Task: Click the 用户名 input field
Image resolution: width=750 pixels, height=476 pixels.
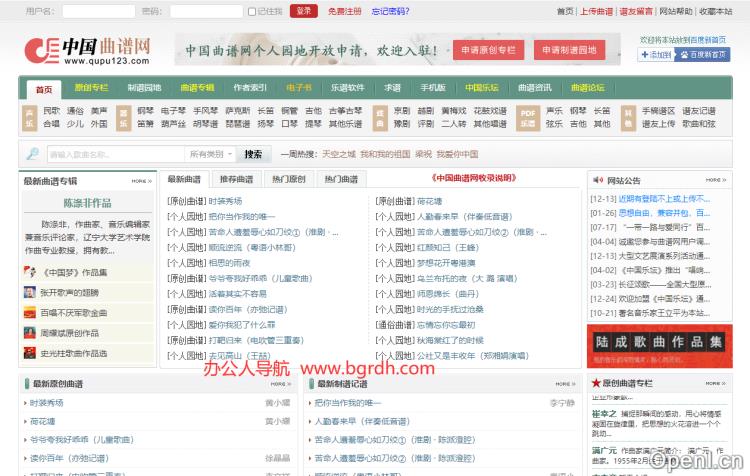Action: 99,11
